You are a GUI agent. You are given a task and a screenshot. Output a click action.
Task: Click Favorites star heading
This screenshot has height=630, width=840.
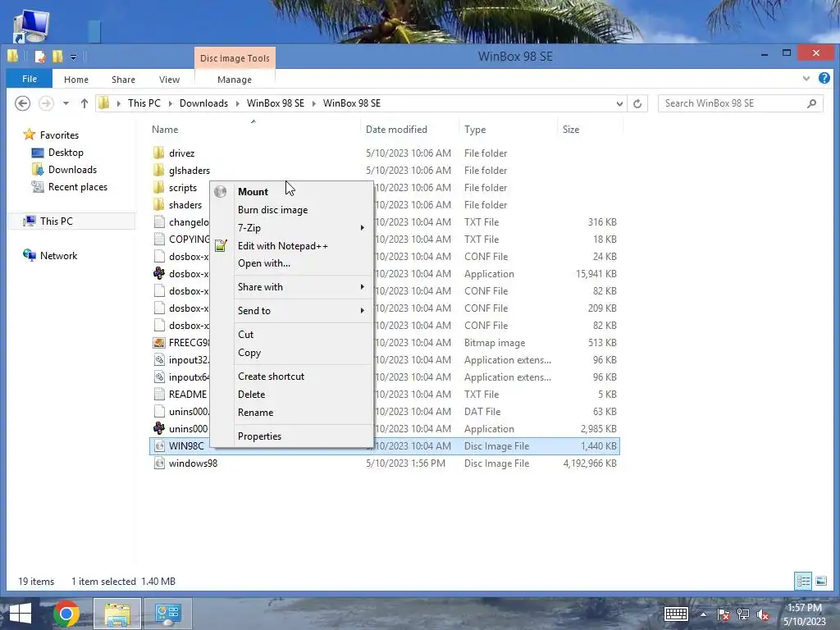[x=52, y=135]
